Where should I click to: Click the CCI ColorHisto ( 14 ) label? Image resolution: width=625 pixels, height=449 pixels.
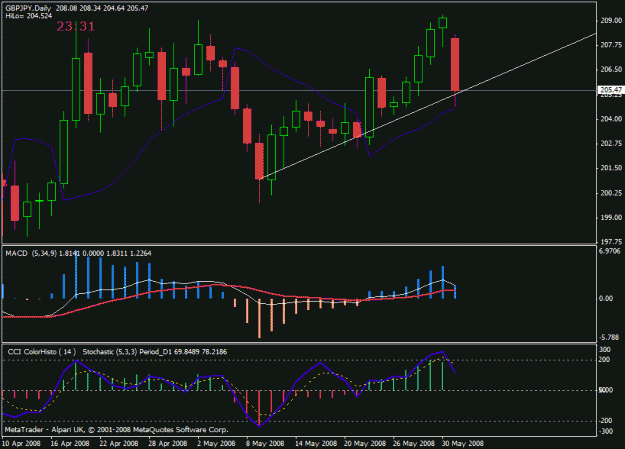click(x=42, y=352)
